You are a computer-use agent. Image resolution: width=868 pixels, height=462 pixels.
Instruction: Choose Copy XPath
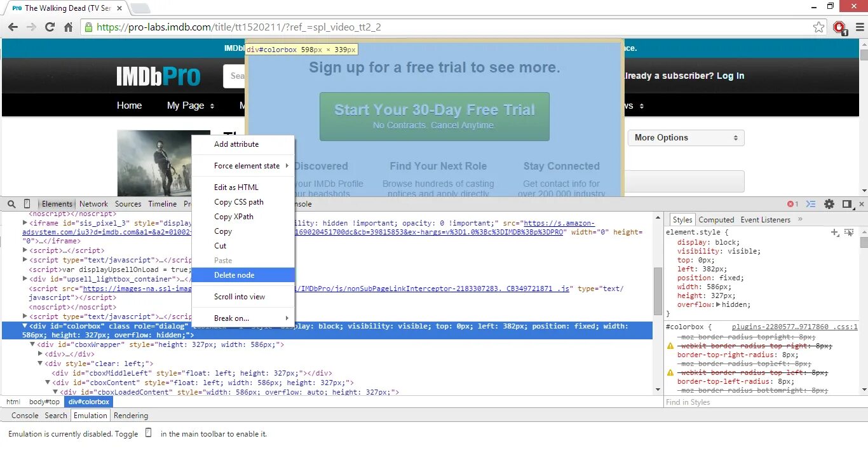tap(243, 217)
